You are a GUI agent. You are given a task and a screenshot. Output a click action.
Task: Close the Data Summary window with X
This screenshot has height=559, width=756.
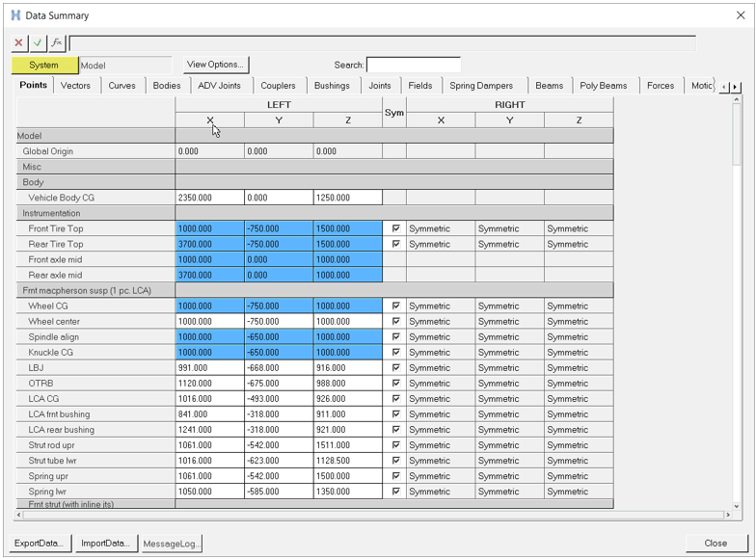point(741,15)
